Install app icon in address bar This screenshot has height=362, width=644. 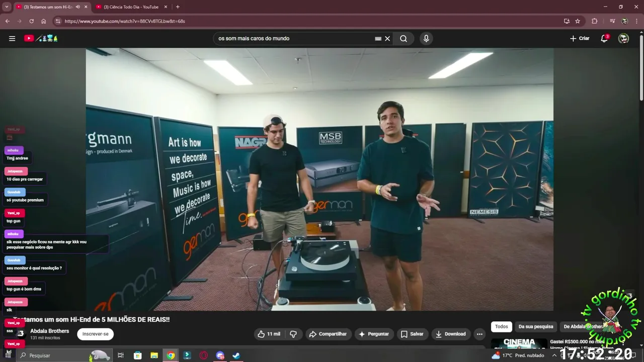click(x=567, y=21)
